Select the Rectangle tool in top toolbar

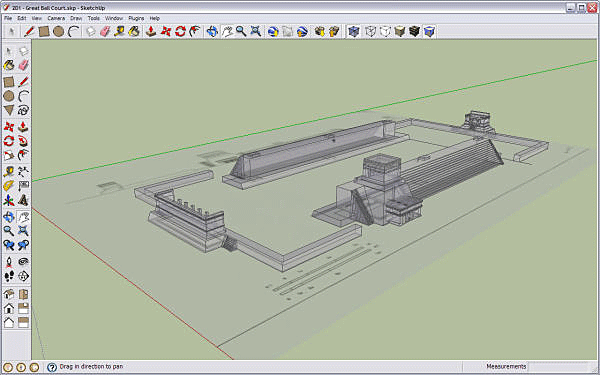click(x=44, y=31)
